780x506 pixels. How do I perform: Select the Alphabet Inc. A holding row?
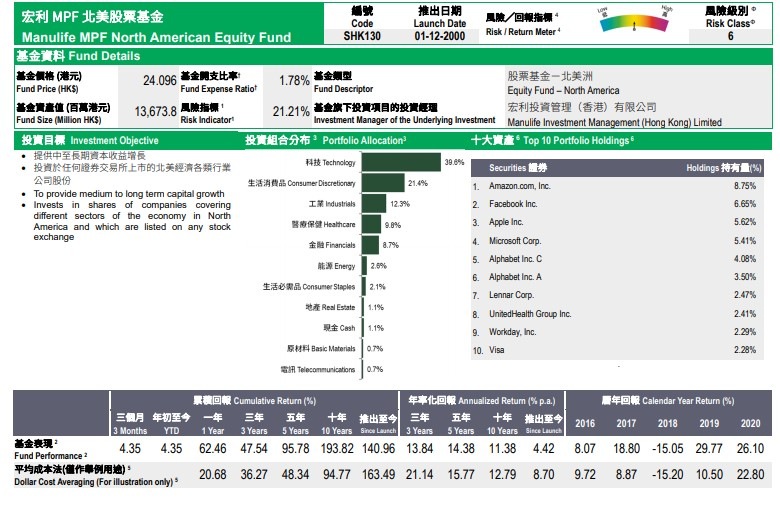[x=617, y=277]
